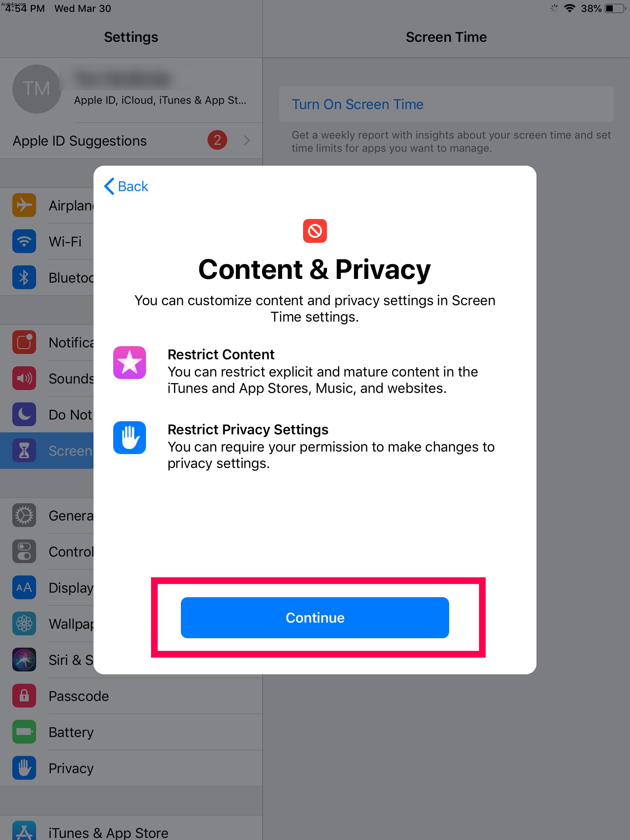Open the Privacy settings row
Screen dimensions: 630x840
click(131, 768)
